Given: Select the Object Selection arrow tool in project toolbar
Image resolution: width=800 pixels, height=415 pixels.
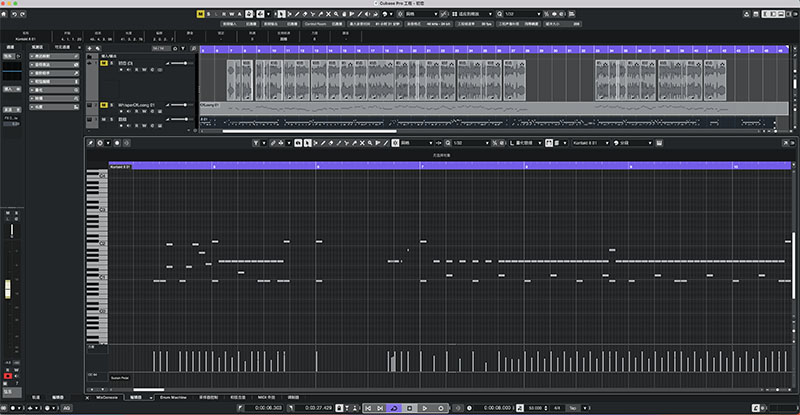Looking at the screenshot, I should pyautogui.click(x=282, y=14).
